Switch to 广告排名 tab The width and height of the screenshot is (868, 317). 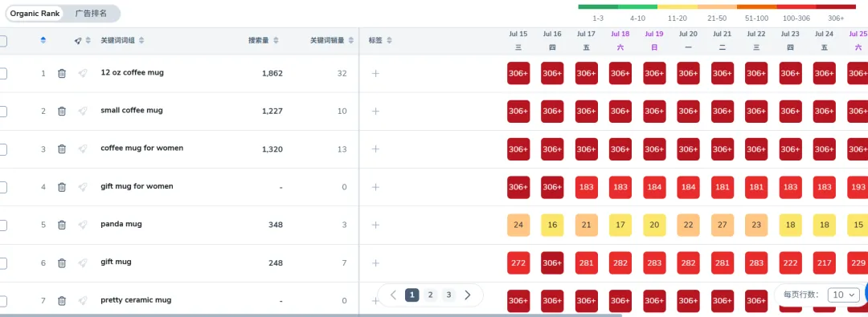tap(92, 14)
